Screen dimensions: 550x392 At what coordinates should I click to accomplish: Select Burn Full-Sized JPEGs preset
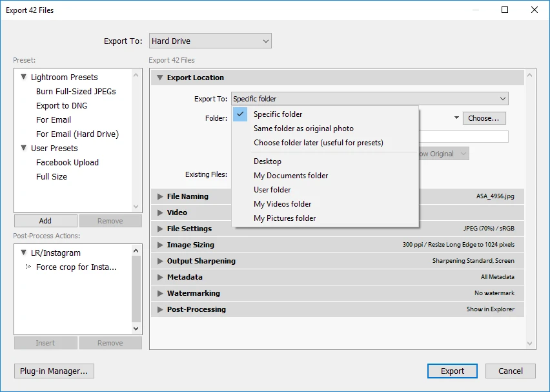pyautogui.click(x=76, y=92)
